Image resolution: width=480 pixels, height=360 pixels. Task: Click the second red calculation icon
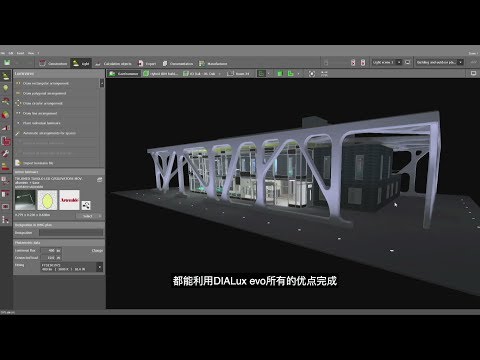(363, 62)
